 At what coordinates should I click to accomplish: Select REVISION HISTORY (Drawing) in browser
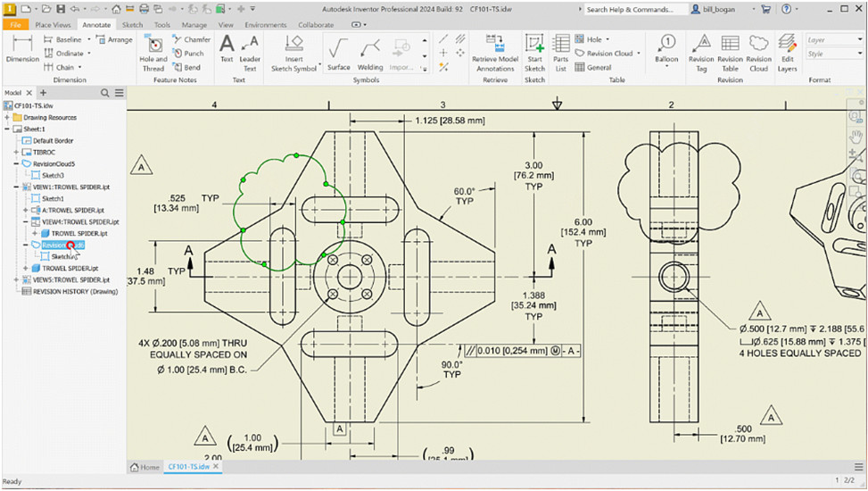75,292
